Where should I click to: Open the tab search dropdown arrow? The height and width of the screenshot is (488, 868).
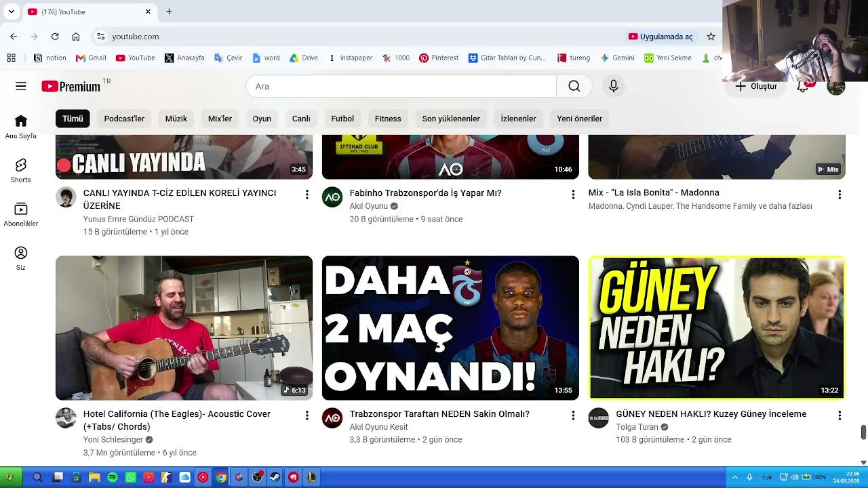pyautogui.click(x=12, y=12)
